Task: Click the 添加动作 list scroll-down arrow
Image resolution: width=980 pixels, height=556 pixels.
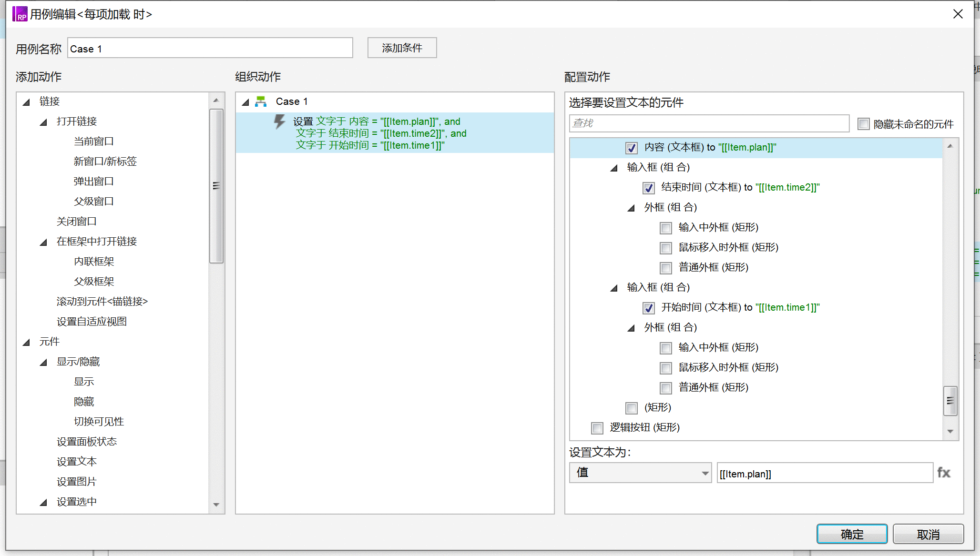Action: [216, 505]
